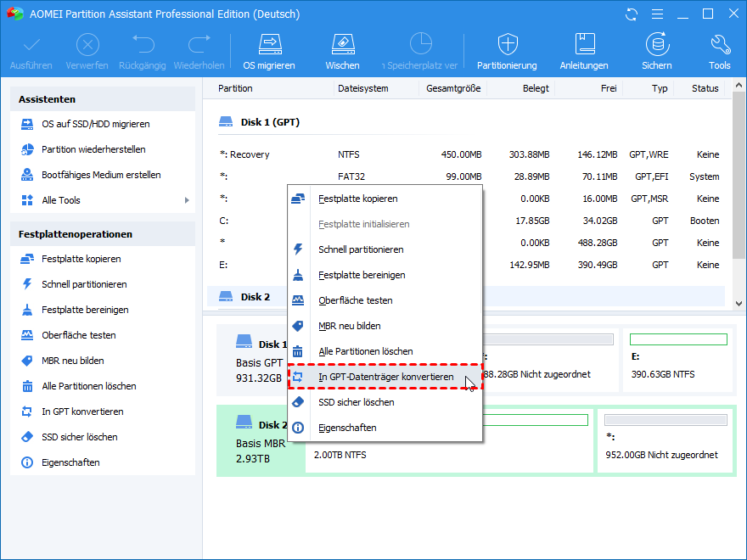Choose Schnell partitionieren from the context menu

tap(385, 249)
